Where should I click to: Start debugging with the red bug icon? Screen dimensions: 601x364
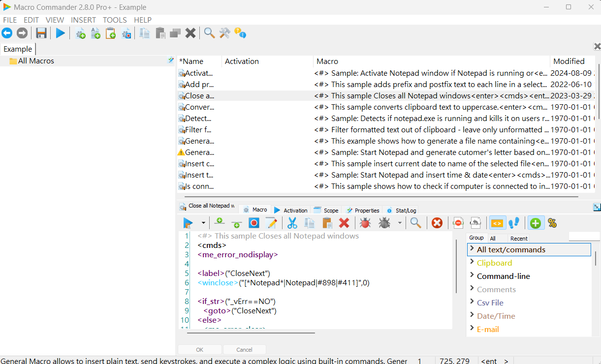pyautogui.click(x=365, y=223)
